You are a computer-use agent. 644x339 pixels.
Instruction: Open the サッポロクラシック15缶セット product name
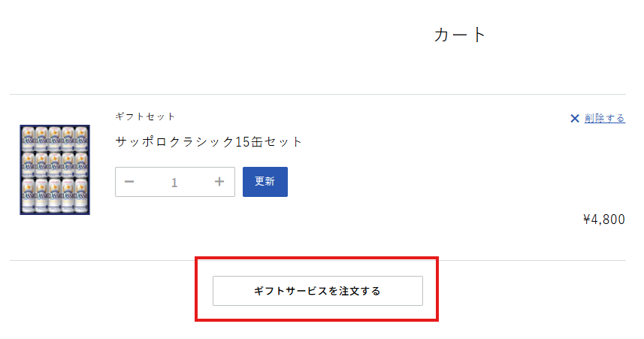tap(209, 141)
